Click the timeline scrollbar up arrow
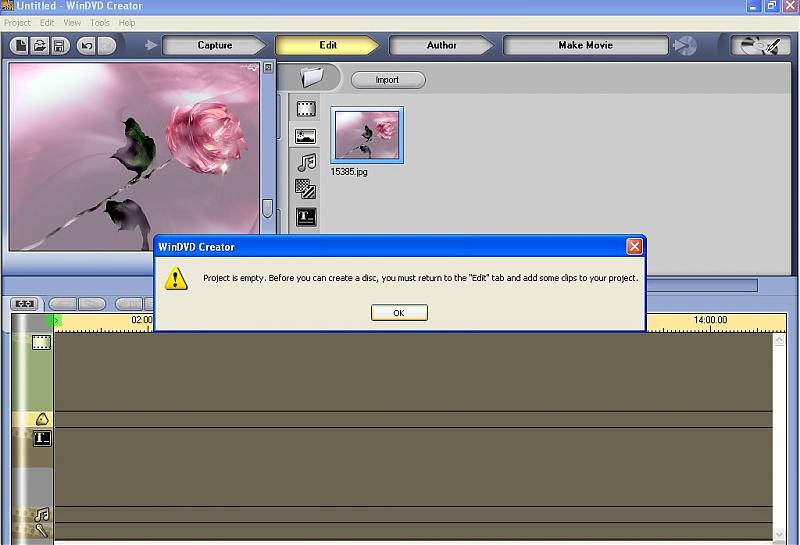This screenshot has height=545, width=800. (779, 340)
